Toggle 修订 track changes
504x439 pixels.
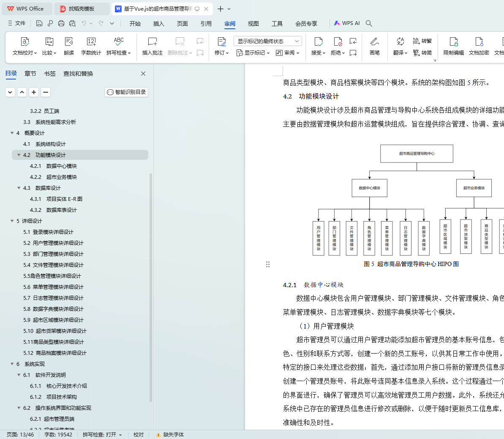(x=221, y=47)
